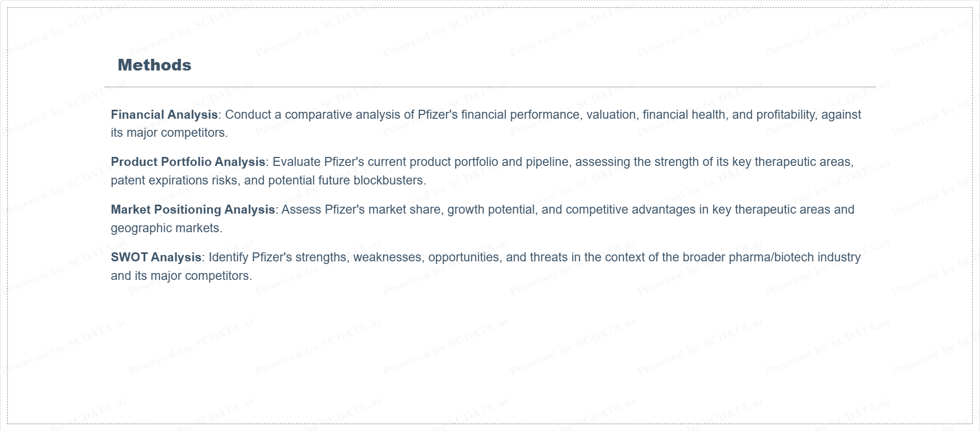This screenshot has width=980, height=431.
Task: Select the bold Product Portfolio Analysis label
Action: coord(188,162)
